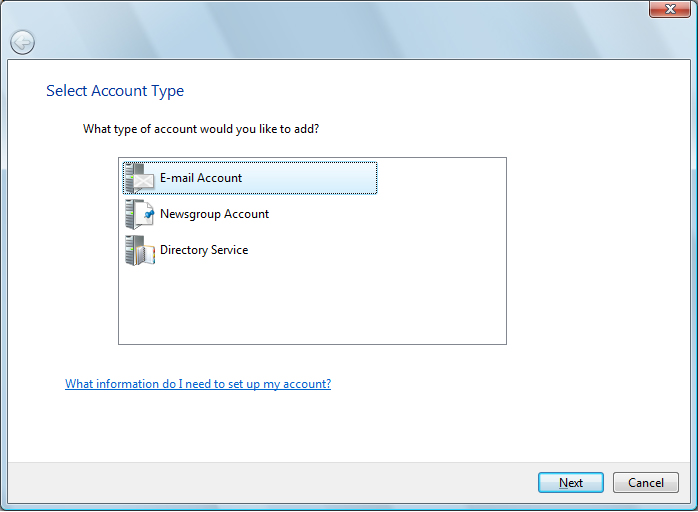698x512 pixels.
Task: Select the Directory Service address book icon
Action: [x=140, y=250]
